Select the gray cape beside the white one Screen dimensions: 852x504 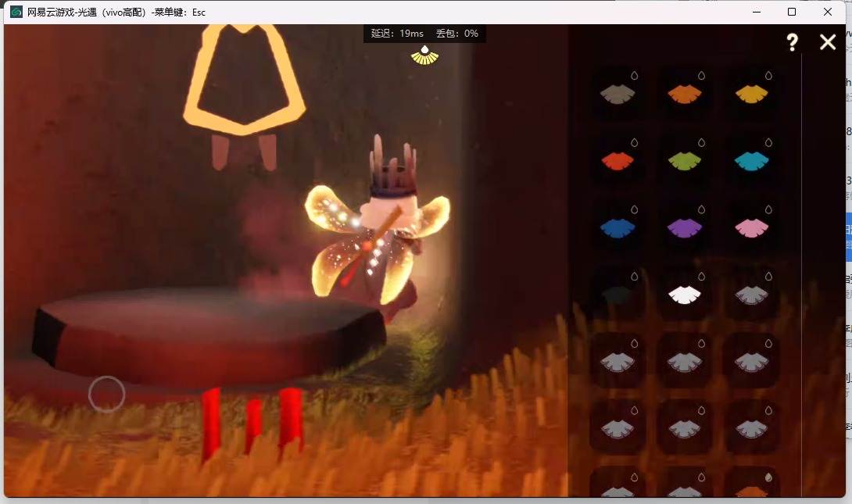tap(751, 295)
